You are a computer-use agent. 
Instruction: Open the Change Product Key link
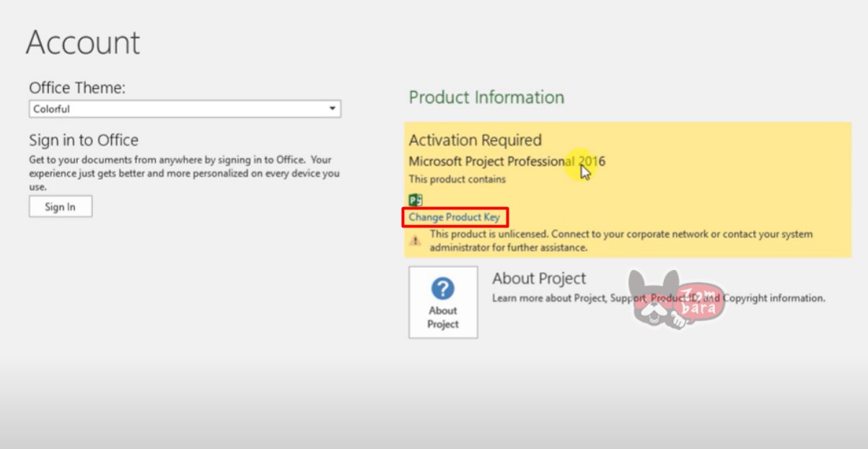point(455,217)
